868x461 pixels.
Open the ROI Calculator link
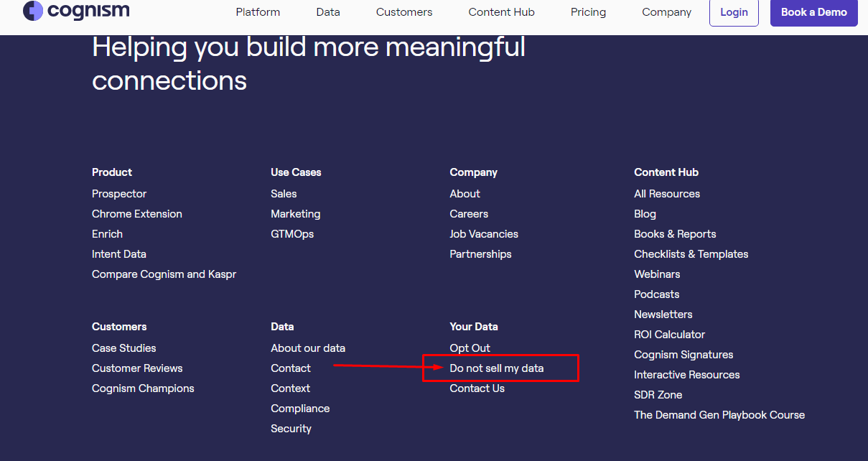(670, 335)
